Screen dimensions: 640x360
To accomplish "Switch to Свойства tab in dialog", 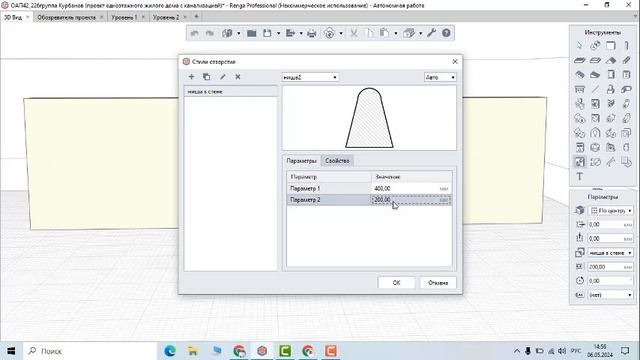I will [x=337, y=161].
